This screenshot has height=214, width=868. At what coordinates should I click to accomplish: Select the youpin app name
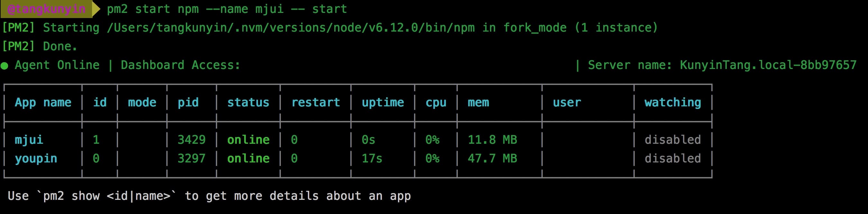[36, 159]
